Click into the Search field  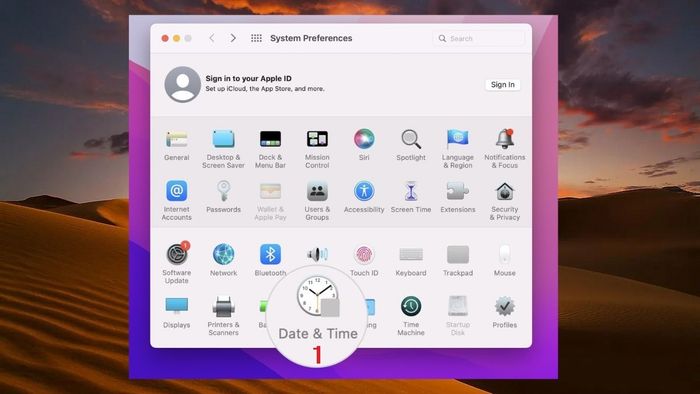click(x=479, y=38)
